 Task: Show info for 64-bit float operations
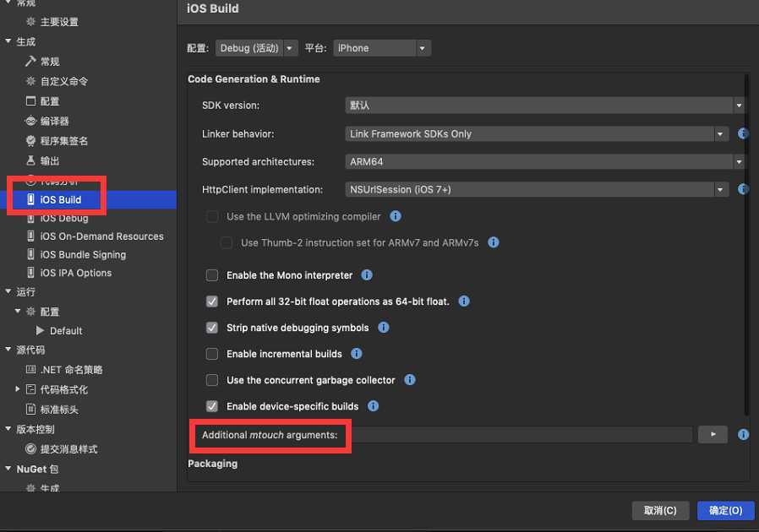tap(464, 301)
